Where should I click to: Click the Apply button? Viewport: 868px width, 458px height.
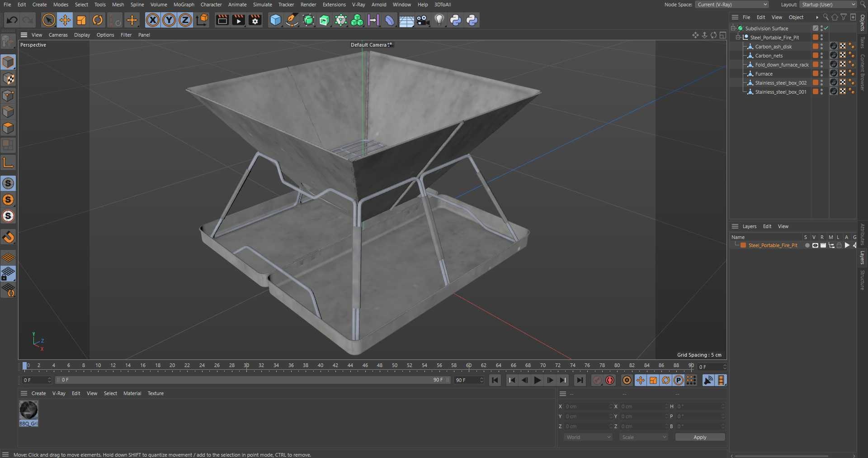point(700,437)
